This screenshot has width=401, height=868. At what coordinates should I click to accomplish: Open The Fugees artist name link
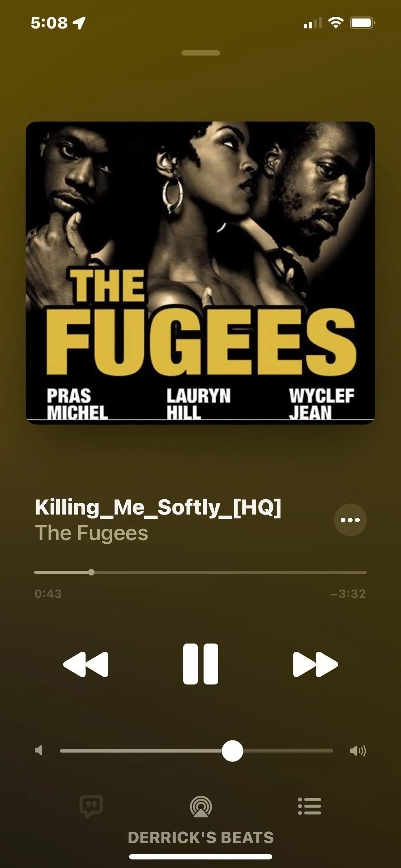point(91,533)
